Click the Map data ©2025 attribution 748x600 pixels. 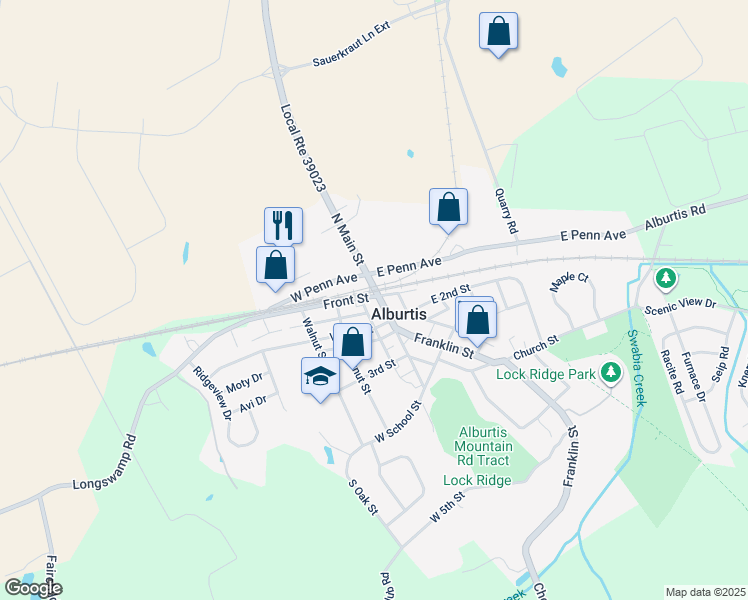(706, 592)
